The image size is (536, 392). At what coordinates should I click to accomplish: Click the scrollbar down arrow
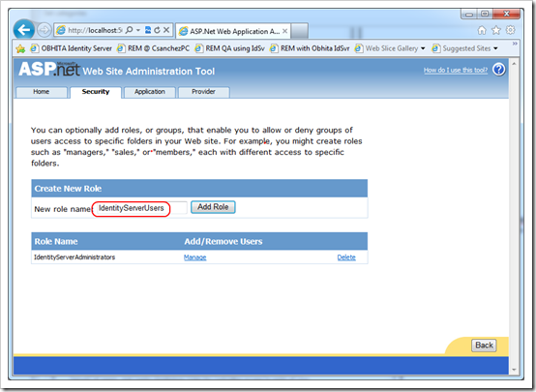point(514,370)
